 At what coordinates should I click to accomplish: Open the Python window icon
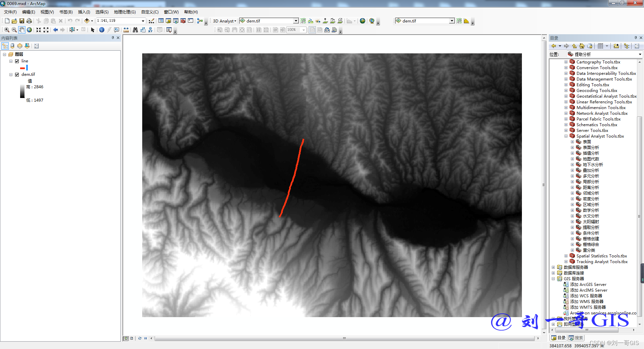191,21
